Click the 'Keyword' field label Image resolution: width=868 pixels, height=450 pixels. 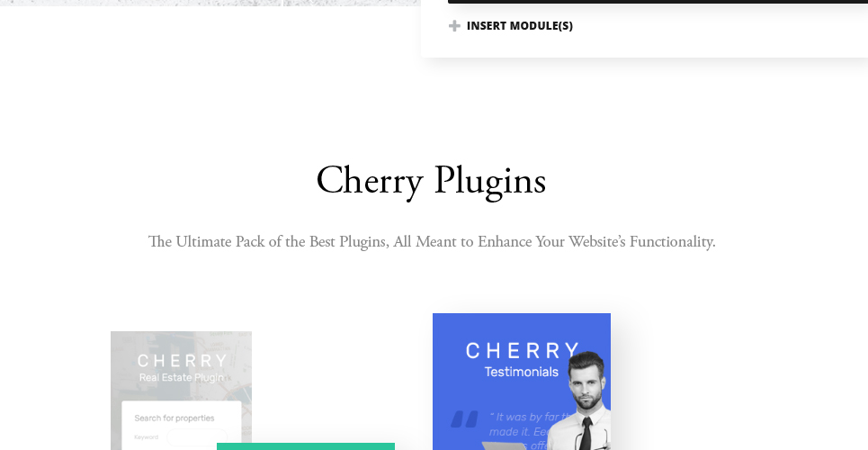[146, 437]
